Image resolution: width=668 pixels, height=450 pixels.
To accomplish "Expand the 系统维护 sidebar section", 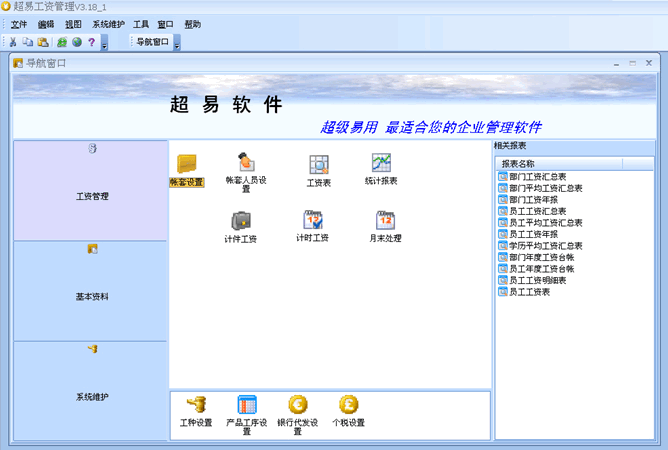I will (x=91, y=390).
